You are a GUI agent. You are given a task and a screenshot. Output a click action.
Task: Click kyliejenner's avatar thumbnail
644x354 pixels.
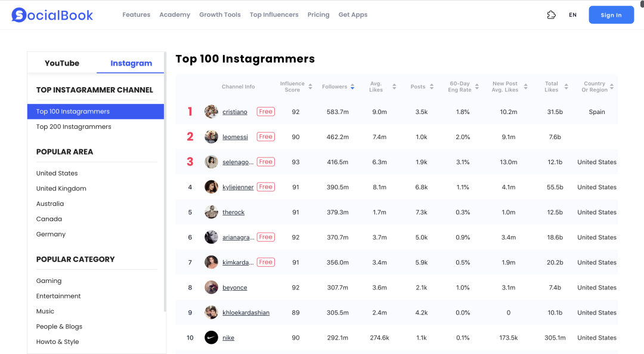pos(211,187)
